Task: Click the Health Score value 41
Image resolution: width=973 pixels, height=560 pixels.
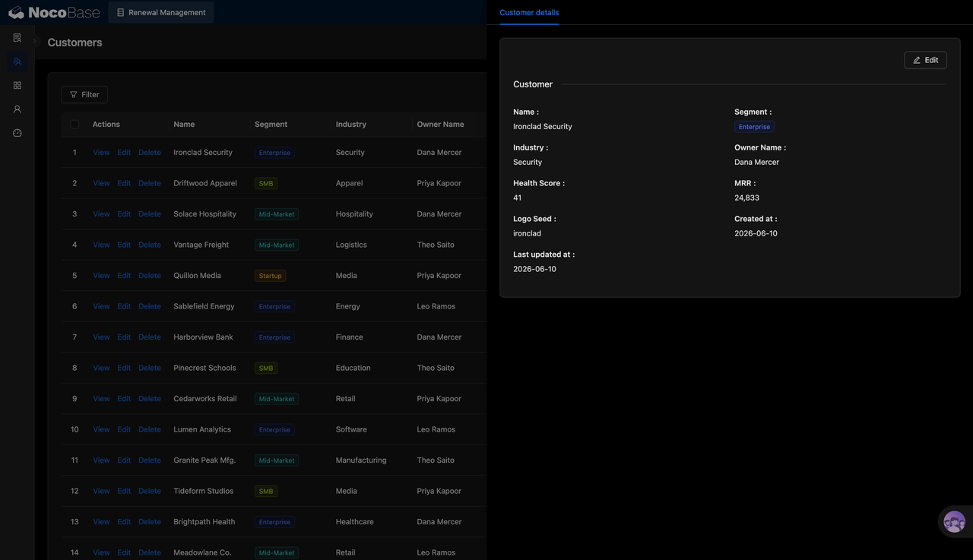Action: click(x=518, y=198)
